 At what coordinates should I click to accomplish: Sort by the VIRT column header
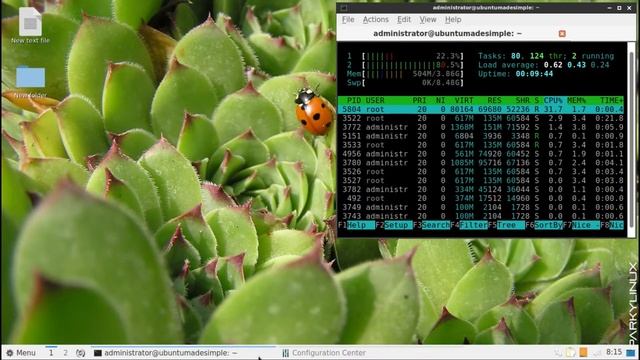464,100
